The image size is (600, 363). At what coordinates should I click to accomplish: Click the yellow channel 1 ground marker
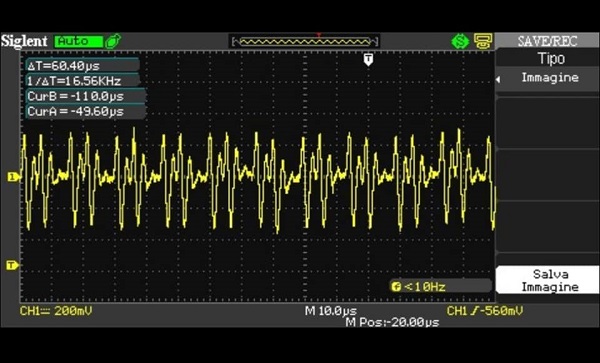13,177
